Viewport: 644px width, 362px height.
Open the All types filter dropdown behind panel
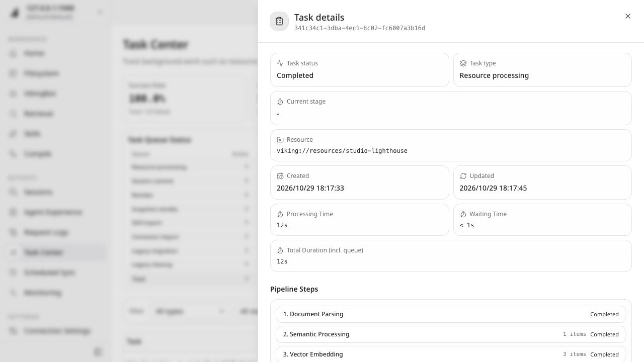pyautogui.click(x=190, y=311)
